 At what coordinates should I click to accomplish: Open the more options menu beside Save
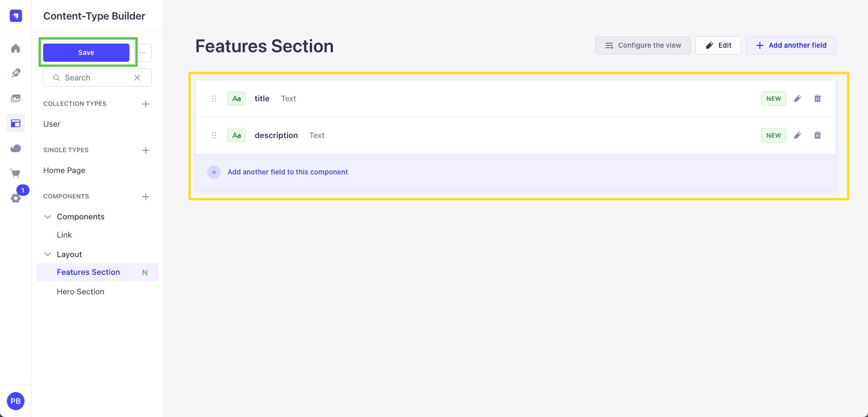143,53
